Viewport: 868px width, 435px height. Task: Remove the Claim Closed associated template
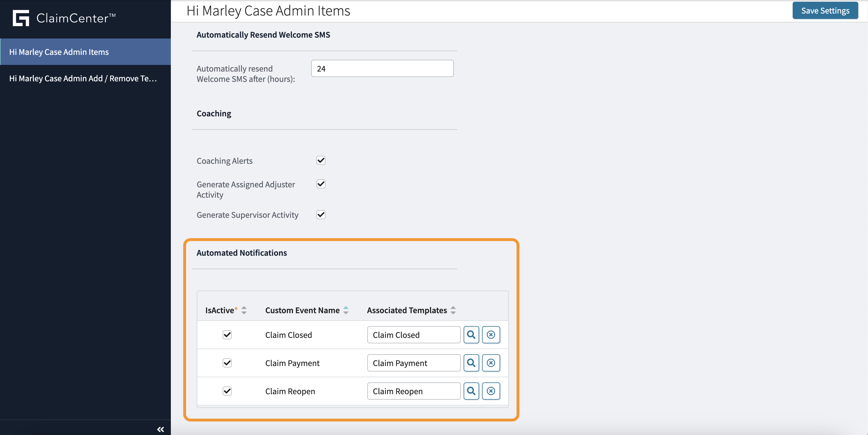point(491,335)
